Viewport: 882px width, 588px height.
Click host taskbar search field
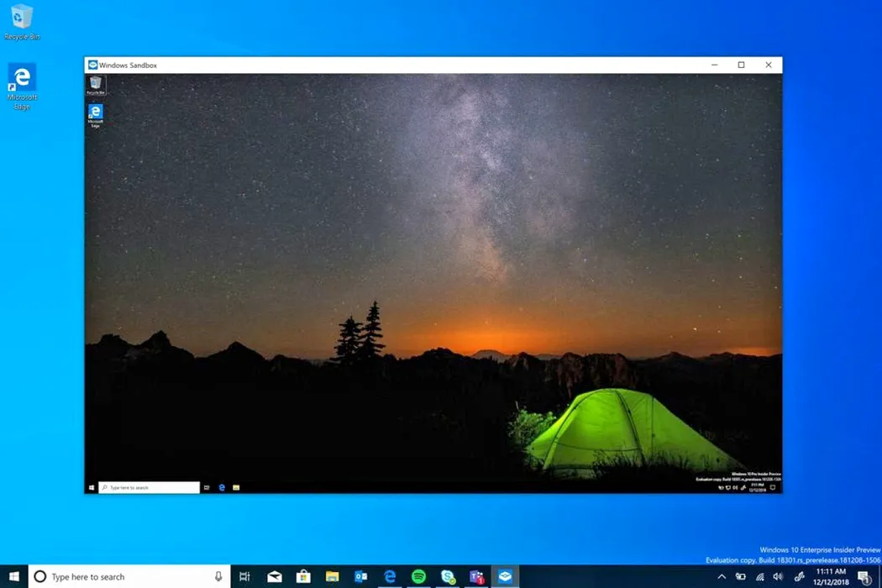click(x=118, y=577)
